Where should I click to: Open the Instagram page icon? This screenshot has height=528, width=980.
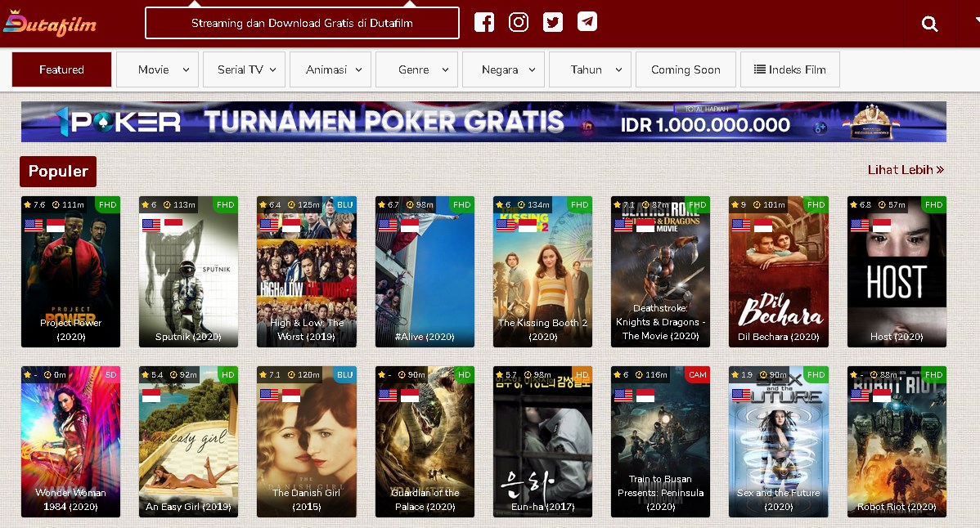pos(518,22)
